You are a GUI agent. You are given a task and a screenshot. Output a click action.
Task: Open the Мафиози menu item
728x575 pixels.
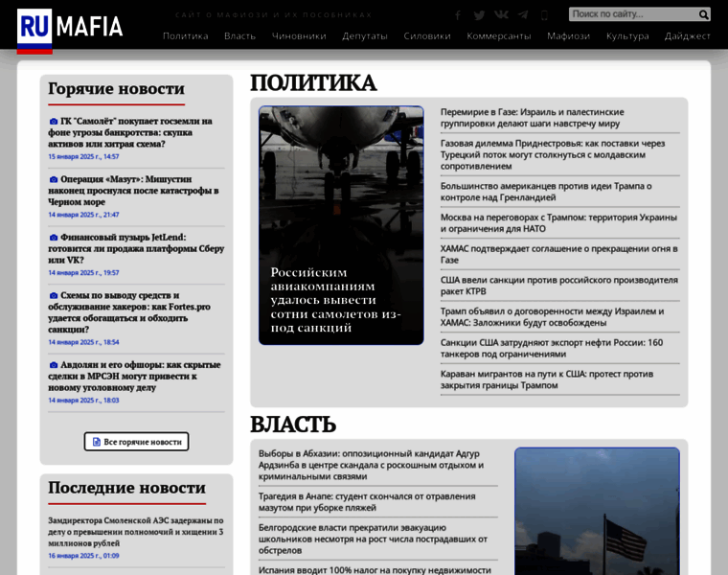[568, 35]
